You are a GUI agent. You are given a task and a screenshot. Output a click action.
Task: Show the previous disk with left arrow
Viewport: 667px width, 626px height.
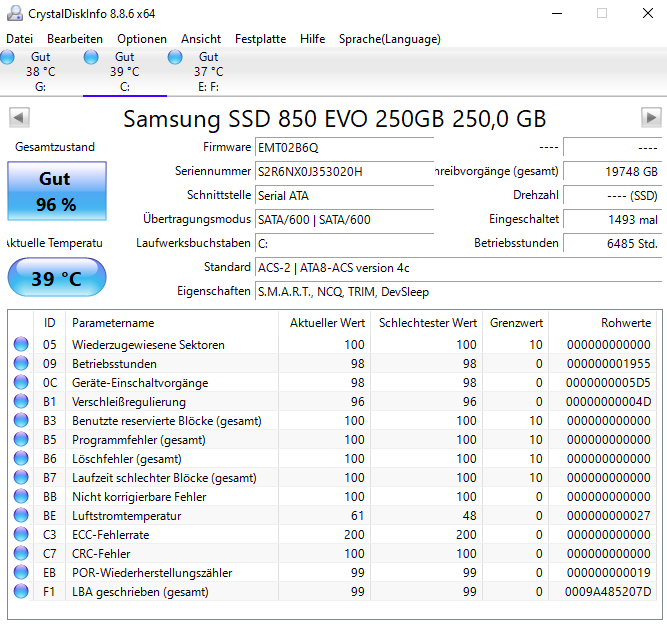point(19,117)
